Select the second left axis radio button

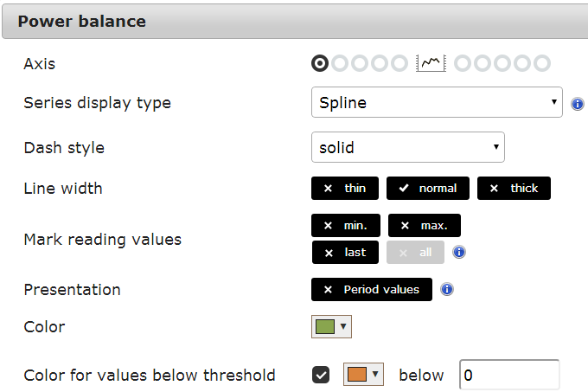(x=340, y=63)
